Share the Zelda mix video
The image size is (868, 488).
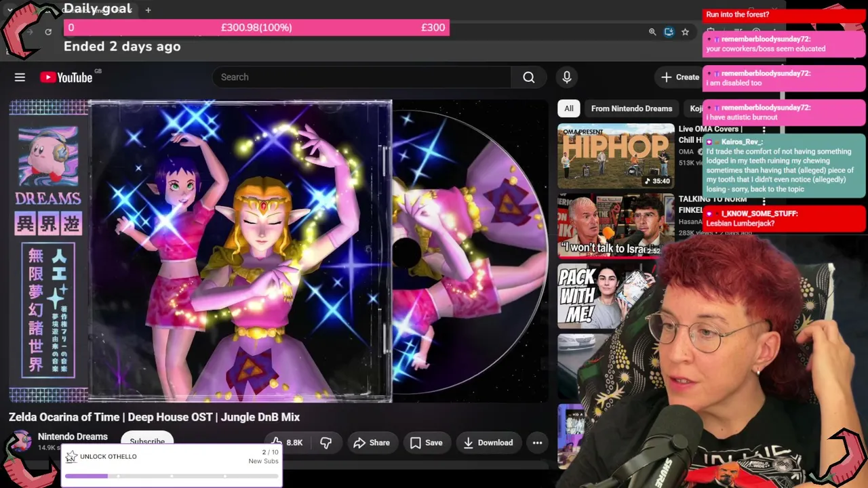372,443
